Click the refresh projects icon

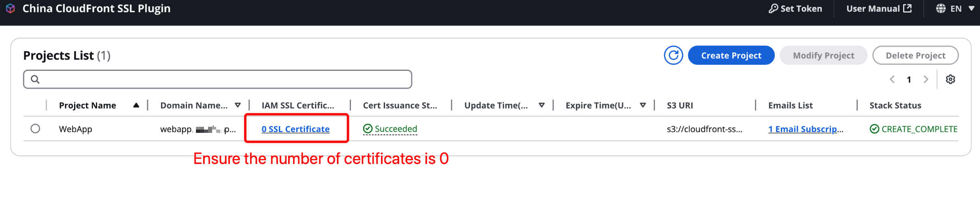pos(673,55)
